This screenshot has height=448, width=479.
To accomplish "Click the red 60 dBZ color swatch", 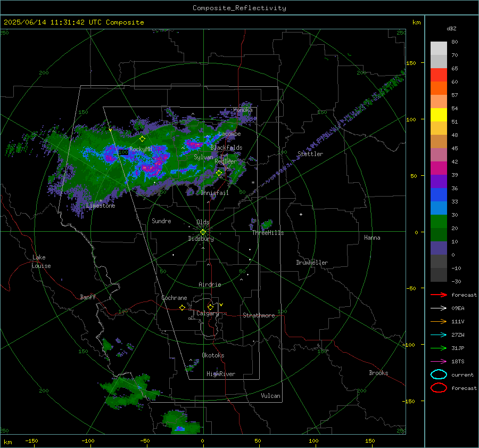I will tap(439, 75).
